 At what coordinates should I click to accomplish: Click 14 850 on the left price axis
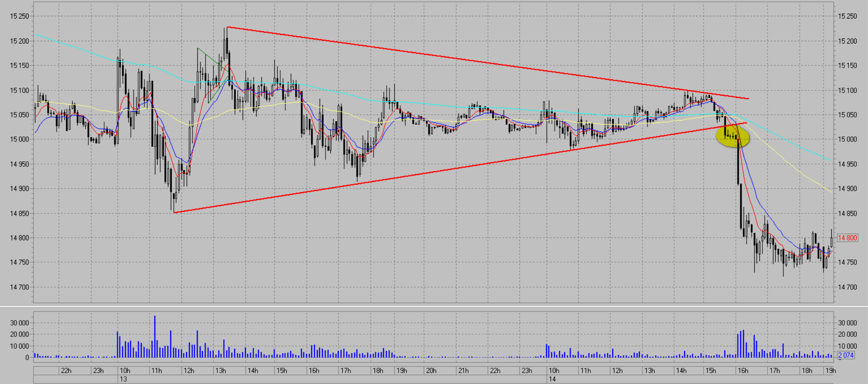pos(19,214)
